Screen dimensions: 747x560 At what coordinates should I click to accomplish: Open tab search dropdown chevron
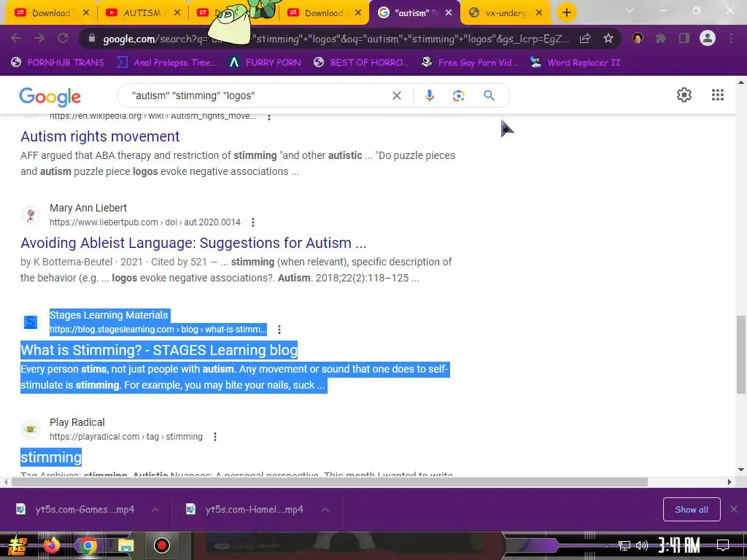[x=630, y=10]
